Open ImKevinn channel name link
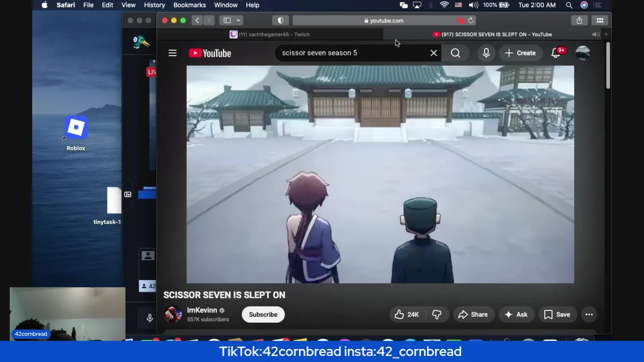The width and height of the screenshot is (644, 362). 202,310
